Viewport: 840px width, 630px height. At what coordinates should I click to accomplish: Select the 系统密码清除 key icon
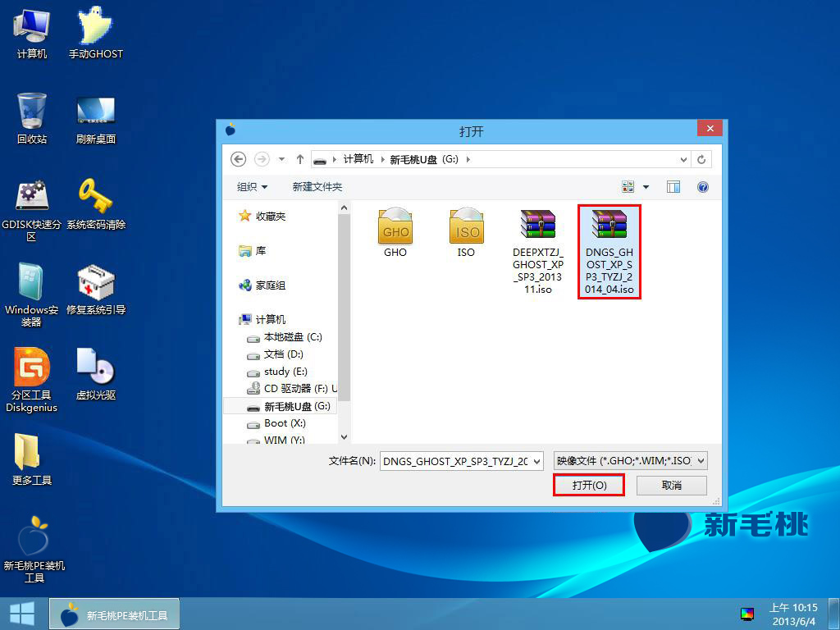pos(96,204)
